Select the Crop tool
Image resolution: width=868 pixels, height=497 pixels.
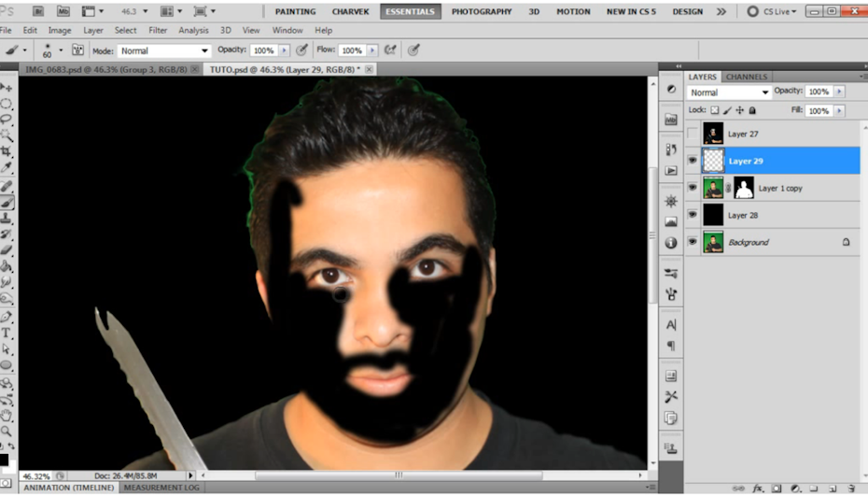(7, 151)
